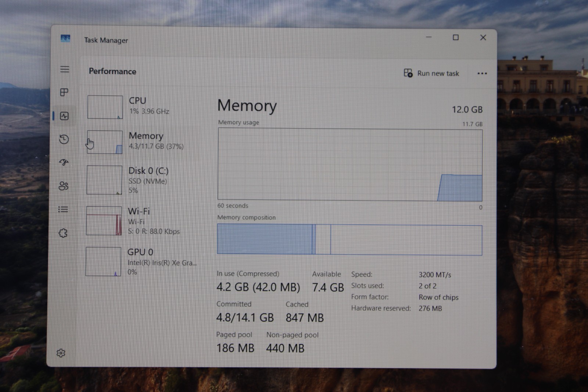Viewport: 588px width, 392px height.
Task: Maximize the Task Manager window
Action: click(x=456, y=38)
